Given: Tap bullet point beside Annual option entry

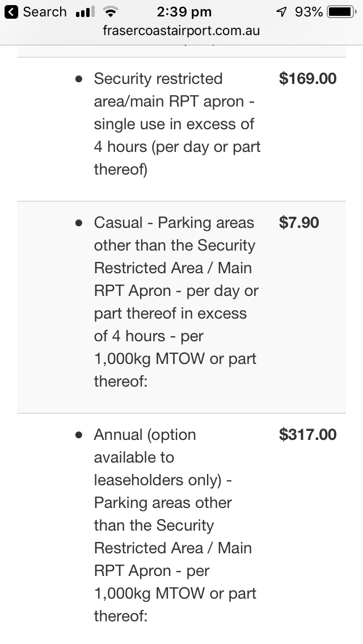Looking at the screenshot, I should [x=79, y=435].
